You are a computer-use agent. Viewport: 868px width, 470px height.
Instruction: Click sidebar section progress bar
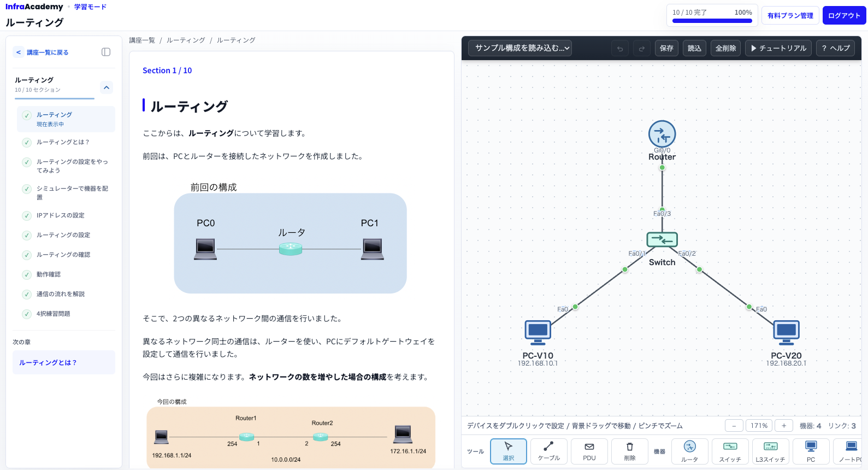[x=55, y=98]
